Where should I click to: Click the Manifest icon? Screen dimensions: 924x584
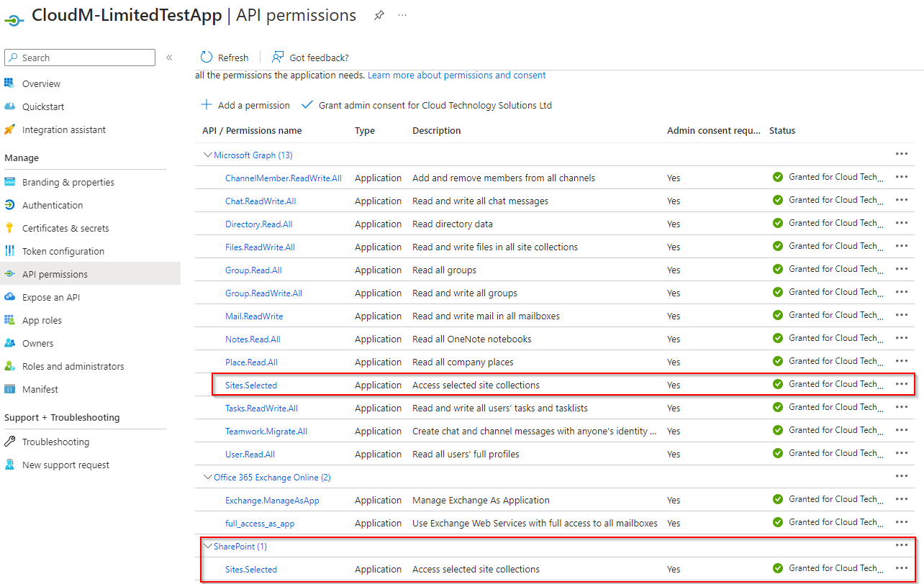[x=9, y=389]
